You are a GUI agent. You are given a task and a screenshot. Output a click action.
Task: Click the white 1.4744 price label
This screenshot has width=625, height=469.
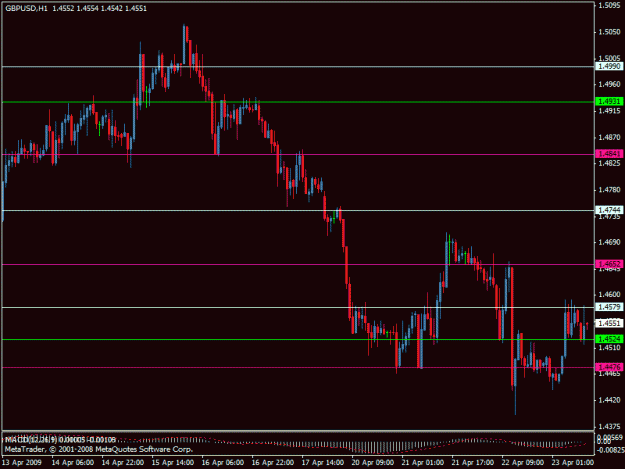point(609,210)
